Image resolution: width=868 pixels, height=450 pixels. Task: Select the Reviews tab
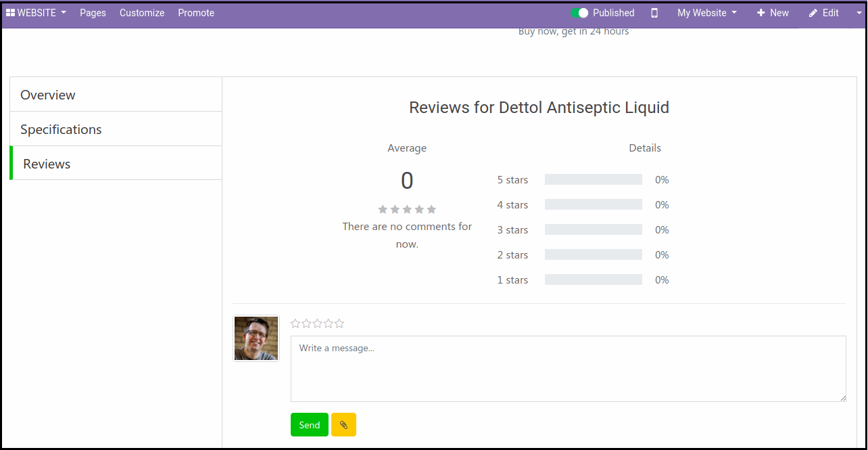(x=116, y=164)
